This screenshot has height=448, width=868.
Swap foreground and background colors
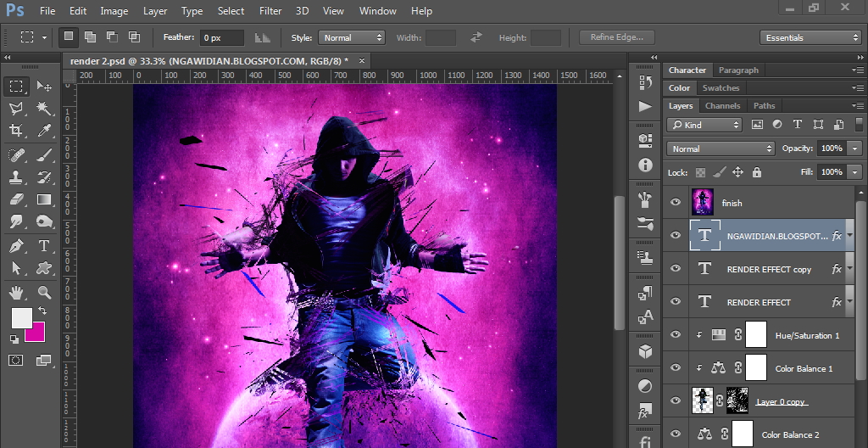(x=42, y=311)
